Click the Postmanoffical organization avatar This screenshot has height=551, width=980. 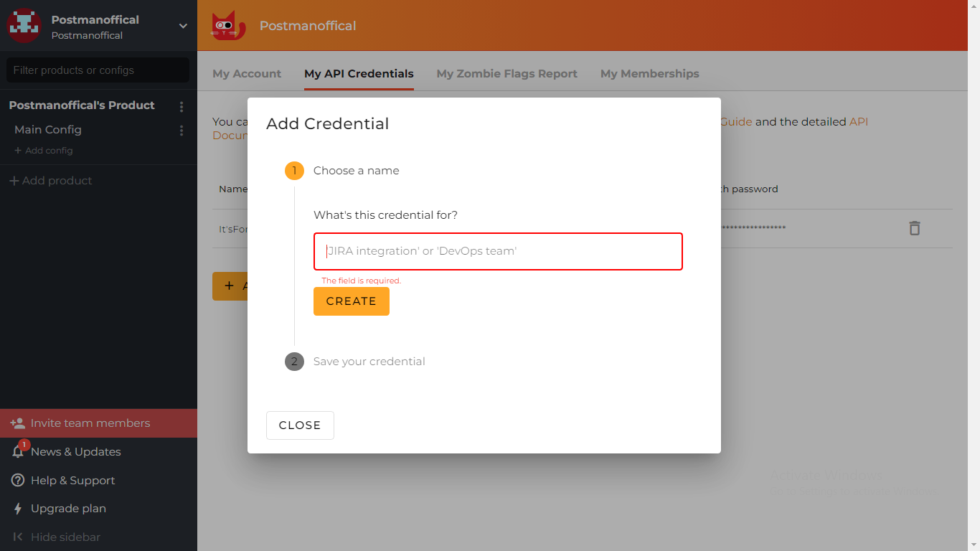[24, 26]
